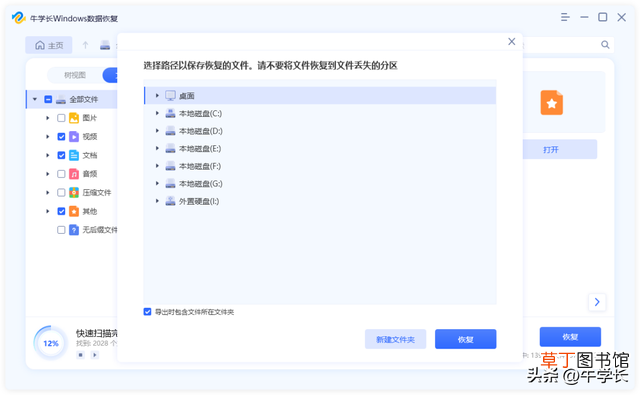The image size is (640, 395).
Task: Uncheck the 其他 checkbox
Action: [x=61, y=211]
